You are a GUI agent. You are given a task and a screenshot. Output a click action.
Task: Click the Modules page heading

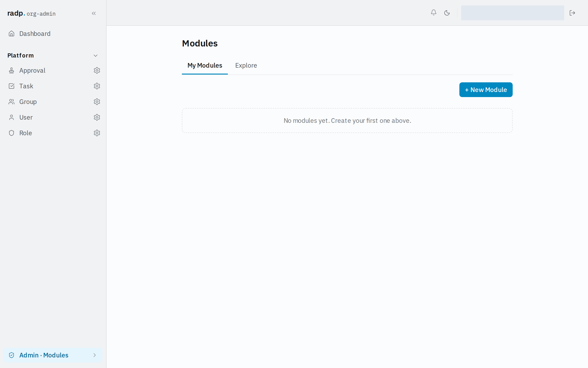200,43
